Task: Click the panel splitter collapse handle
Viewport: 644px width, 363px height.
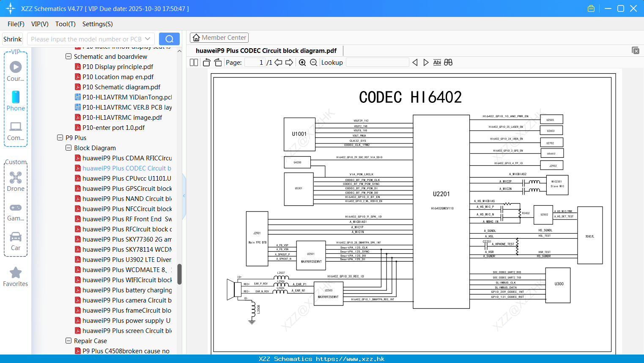Action: [184, 195]
